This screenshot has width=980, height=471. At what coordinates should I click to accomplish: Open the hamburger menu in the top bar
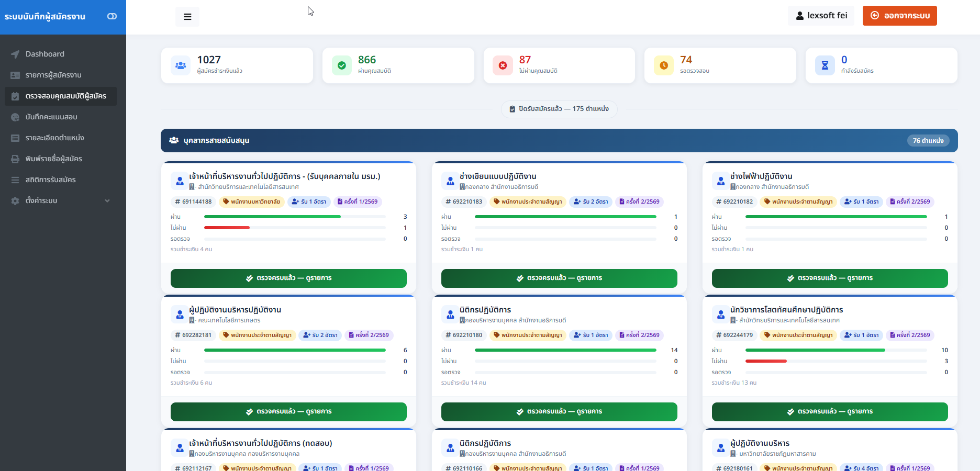point(187,17)
